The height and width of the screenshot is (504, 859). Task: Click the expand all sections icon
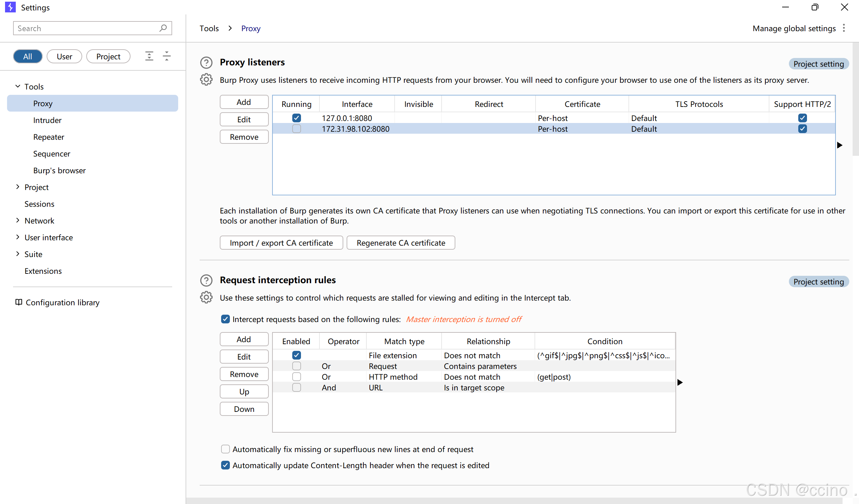(x=149, y=56)
